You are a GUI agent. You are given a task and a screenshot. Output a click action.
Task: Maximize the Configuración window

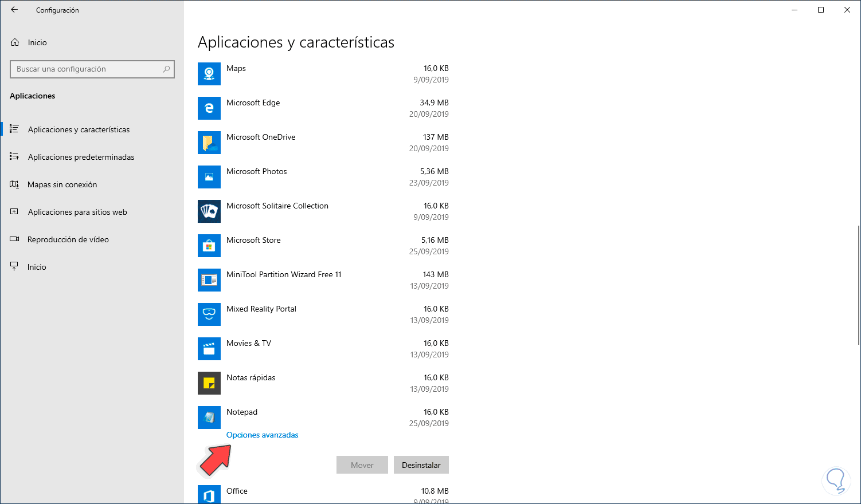point(821,10)
